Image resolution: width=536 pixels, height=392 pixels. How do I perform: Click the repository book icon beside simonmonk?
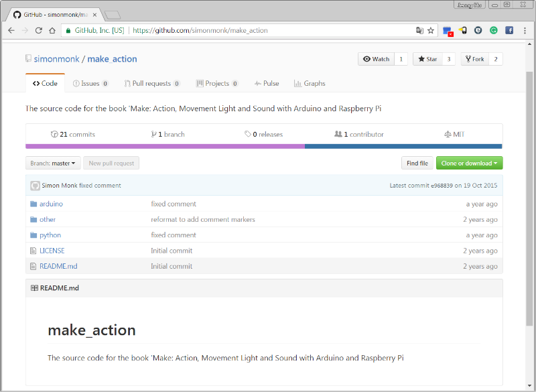tap(28, 58)
